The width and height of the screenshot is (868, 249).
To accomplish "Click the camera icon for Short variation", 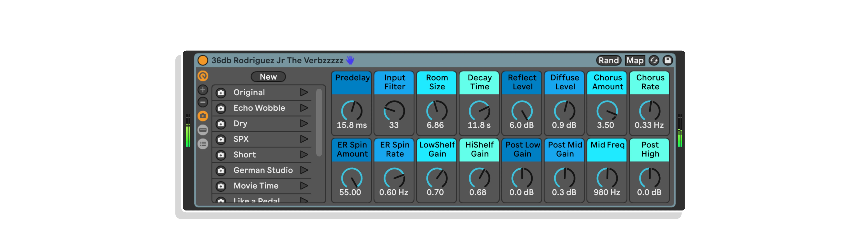I will (221, 155).
